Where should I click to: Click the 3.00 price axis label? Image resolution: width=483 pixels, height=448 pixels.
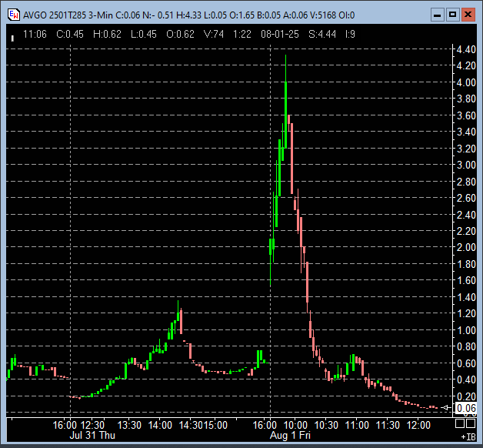pos(466,165)
